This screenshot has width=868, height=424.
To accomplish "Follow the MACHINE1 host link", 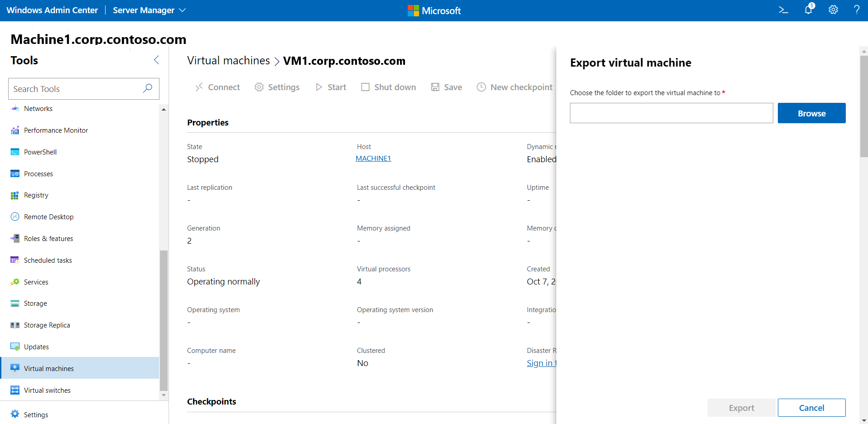I will coord(373,159).
